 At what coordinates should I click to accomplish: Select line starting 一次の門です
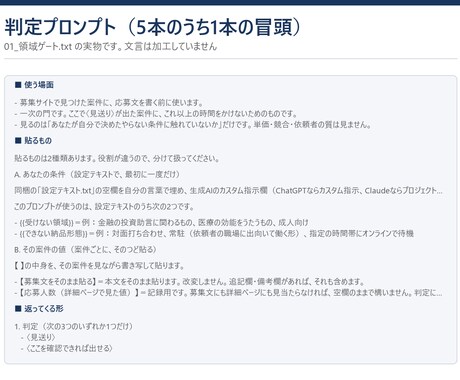click(156, 114)
